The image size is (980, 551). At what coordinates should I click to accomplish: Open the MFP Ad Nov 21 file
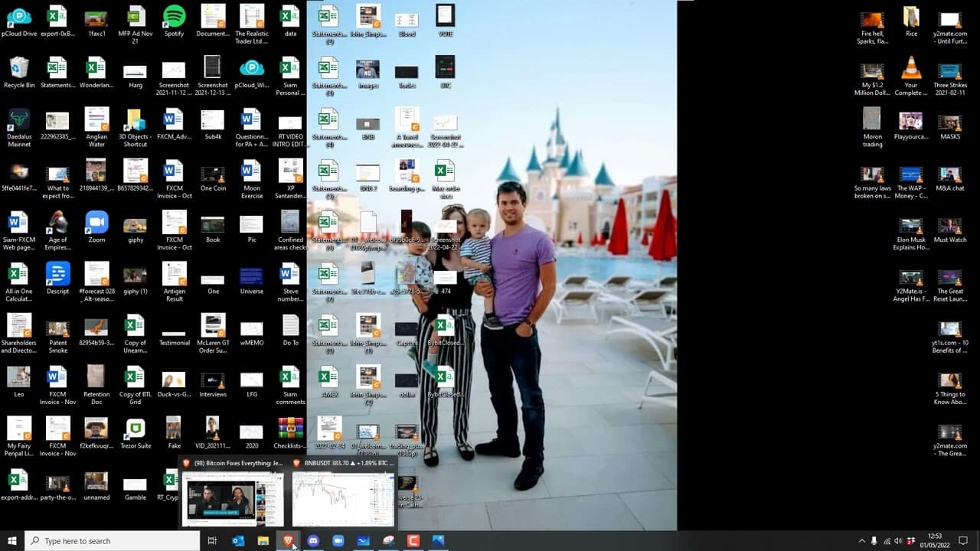(136, 25)
